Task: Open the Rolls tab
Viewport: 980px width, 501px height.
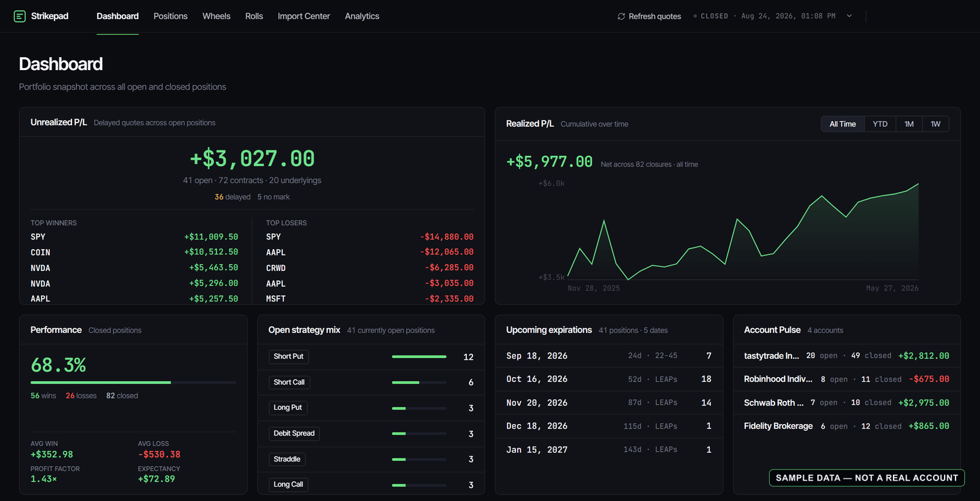Action: (254, 16)
